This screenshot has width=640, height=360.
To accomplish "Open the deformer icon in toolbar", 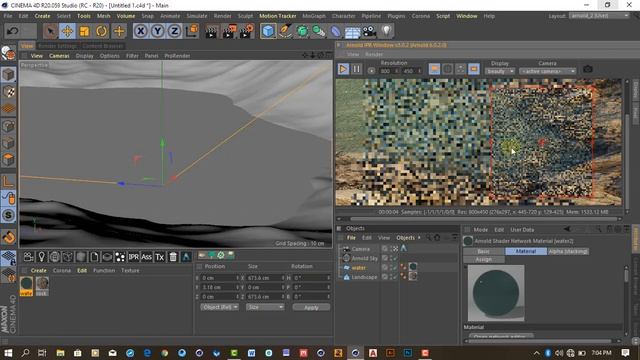I will click(x=336, y=31).
